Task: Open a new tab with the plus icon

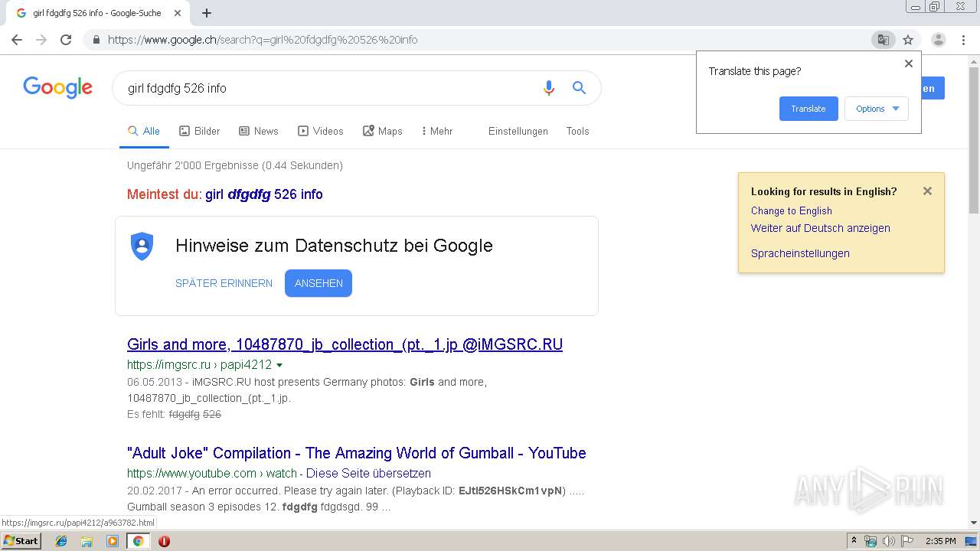Action: tap(207, 13)
